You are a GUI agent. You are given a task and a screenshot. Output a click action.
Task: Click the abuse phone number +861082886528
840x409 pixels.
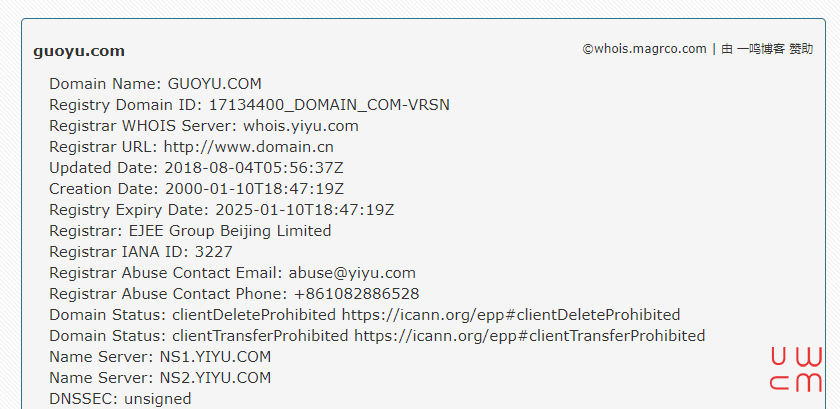(357, 294)
